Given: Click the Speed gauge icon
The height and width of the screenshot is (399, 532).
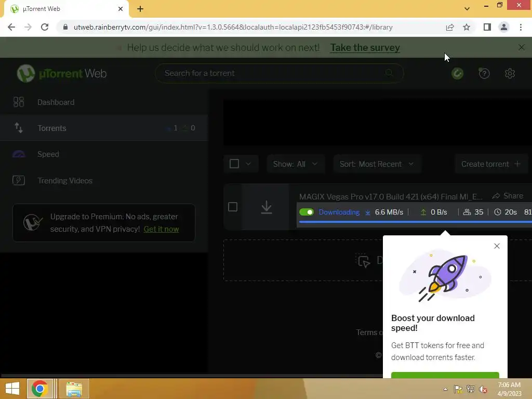Looking at the screenshot, I should point(19,154).
